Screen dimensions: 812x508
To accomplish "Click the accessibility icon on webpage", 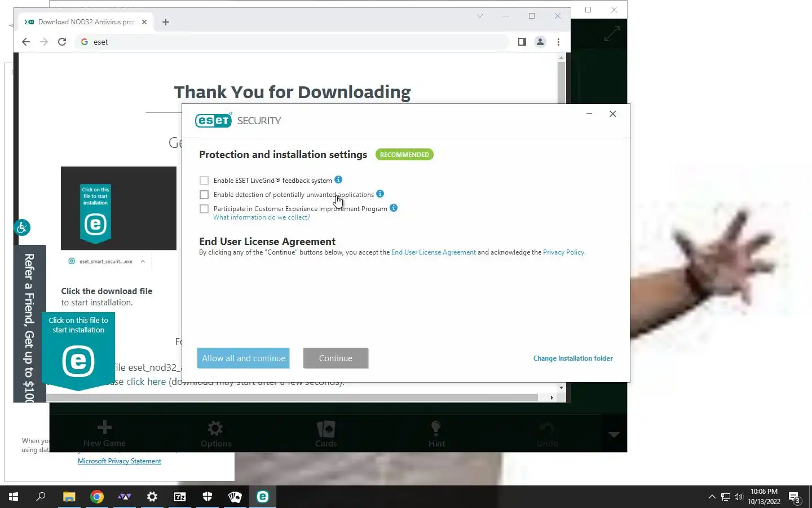I will pyautogui.click(x=22, y=227).
